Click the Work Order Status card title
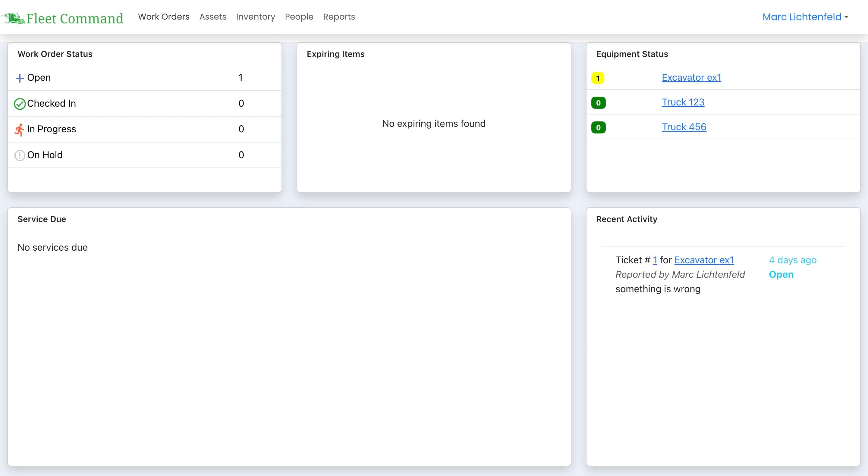 (55, 54)
